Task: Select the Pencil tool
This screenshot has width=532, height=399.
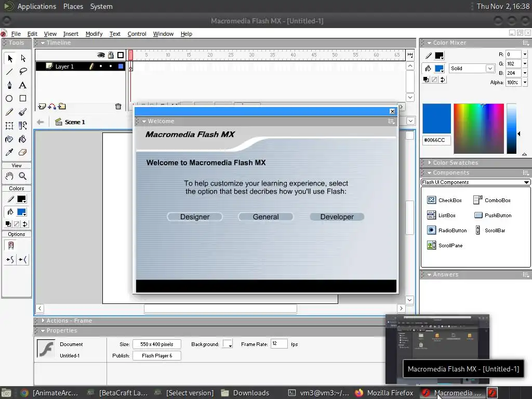Action: coord(9,112)
